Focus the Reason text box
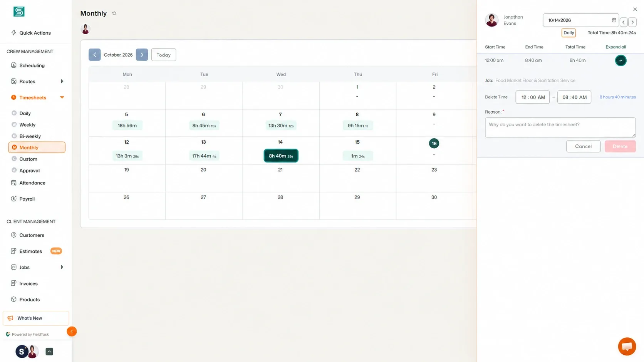 (x=560, y=127)
